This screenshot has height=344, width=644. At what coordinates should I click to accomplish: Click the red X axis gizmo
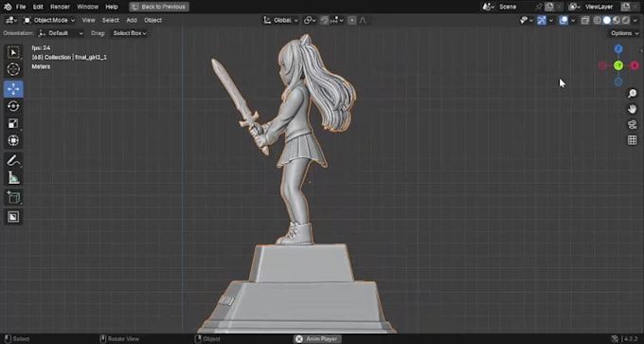[x=635, y=65]
